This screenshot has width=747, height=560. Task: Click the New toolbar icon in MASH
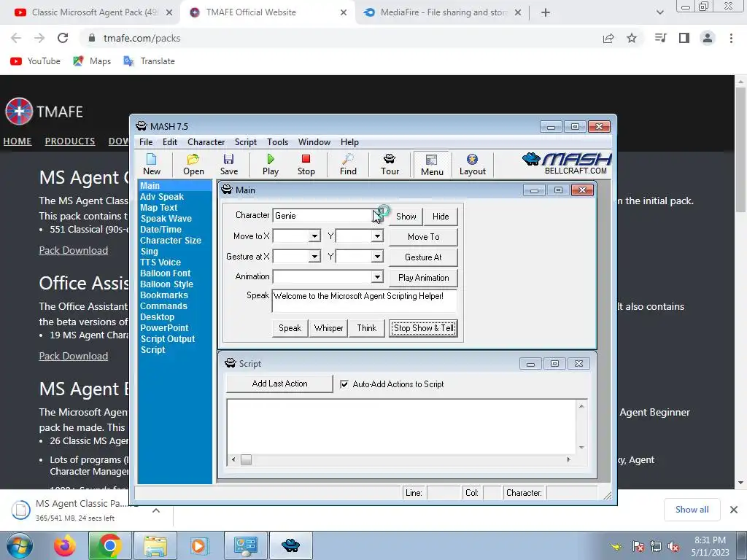[x=152, y=164]
